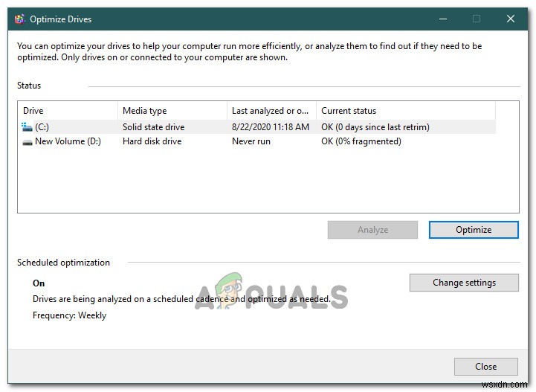Screen dimensions: 536x392
Task: Close the Optimize Drives window via X
Action: pos(511,19)
